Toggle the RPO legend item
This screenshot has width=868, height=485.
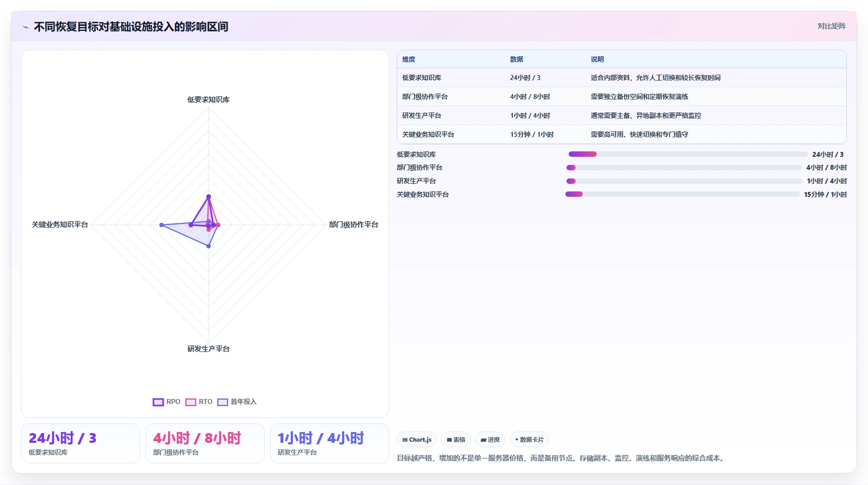pos(166,402)
